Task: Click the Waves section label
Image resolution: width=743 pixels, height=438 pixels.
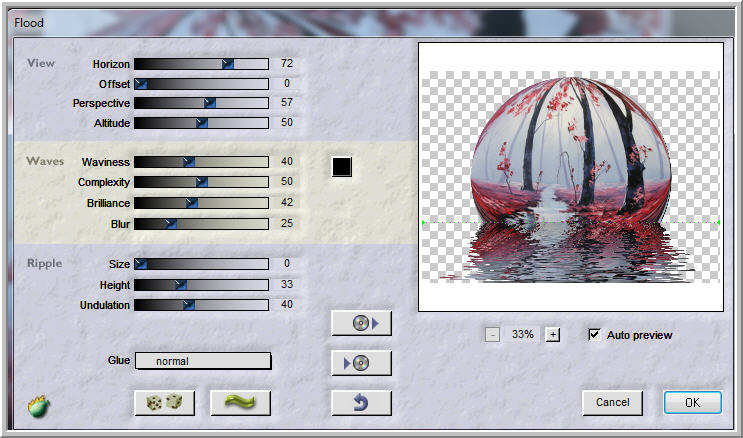Action: [45, 161]
